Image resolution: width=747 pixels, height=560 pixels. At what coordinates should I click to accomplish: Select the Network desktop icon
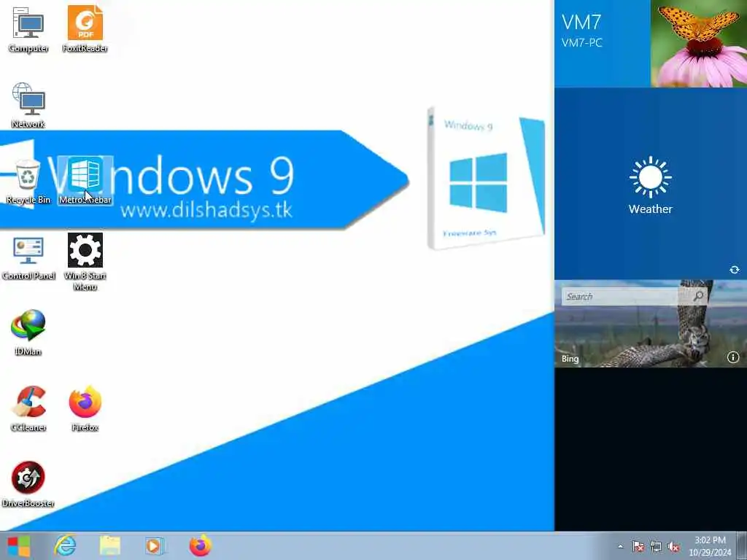(28, 105)
